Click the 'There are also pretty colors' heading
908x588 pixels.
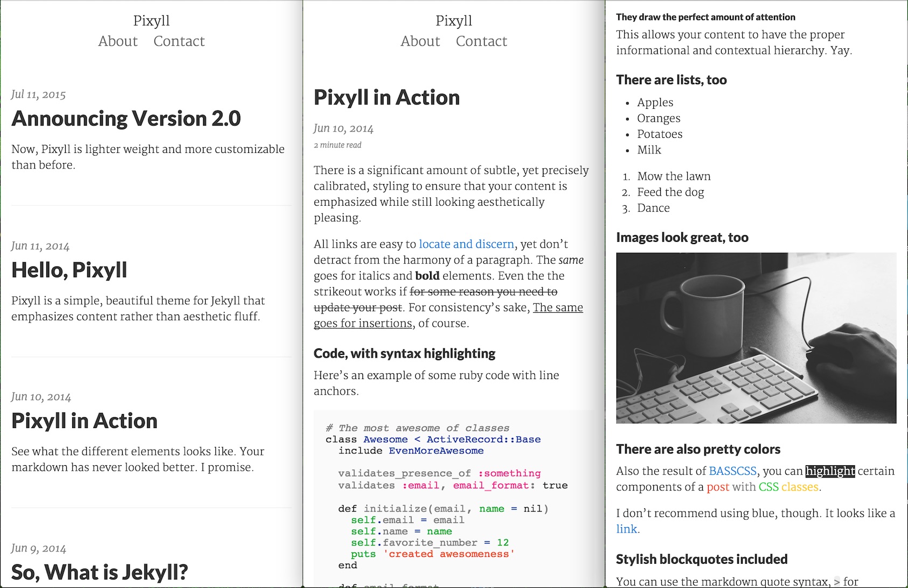(699, 449)
